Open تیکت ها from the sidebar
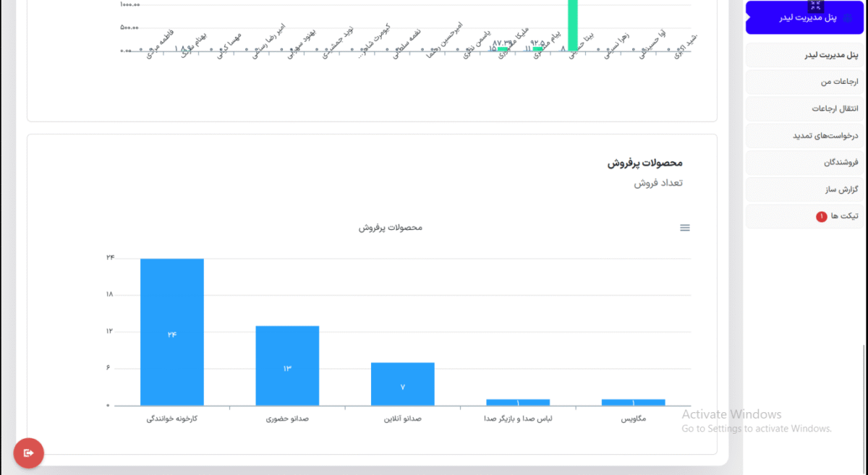868x475 pixels. point(844,216)
